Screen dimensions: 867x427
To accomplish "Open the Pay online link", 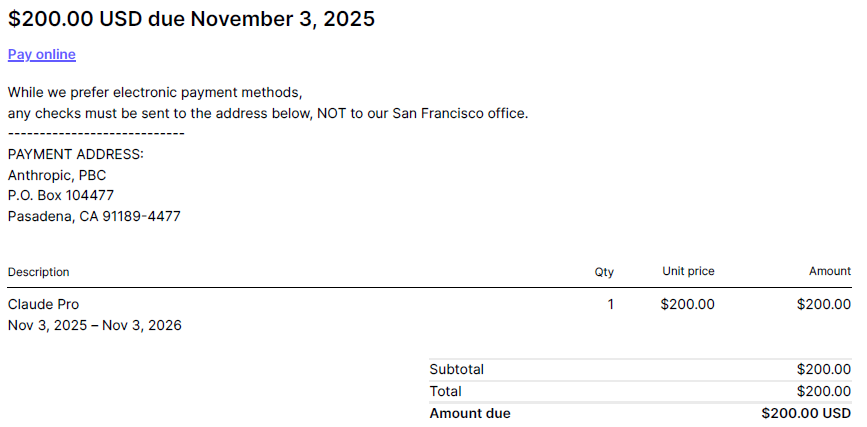I will 42,54.
